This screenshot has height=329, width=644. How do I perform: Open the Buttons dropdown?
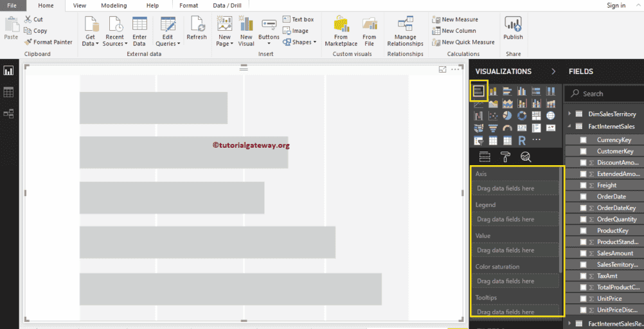point(269,32)
